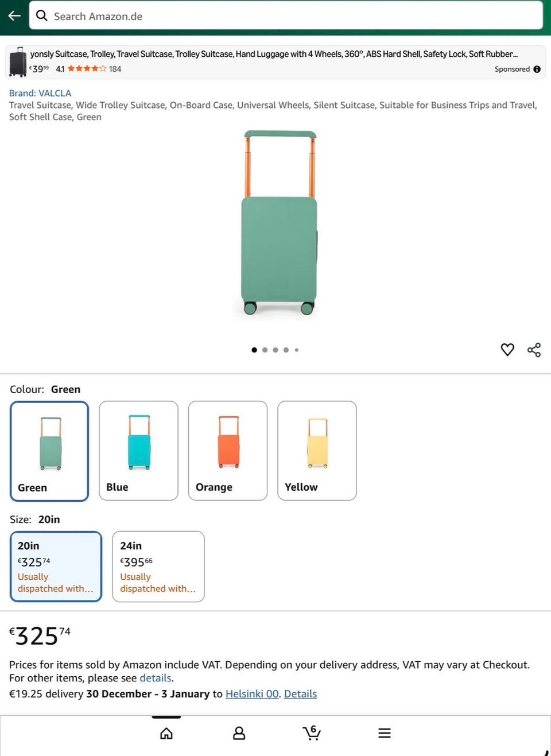Click the Sponsored info icon
The height and width of the screenshot is (756, 551).
[537, 69]
